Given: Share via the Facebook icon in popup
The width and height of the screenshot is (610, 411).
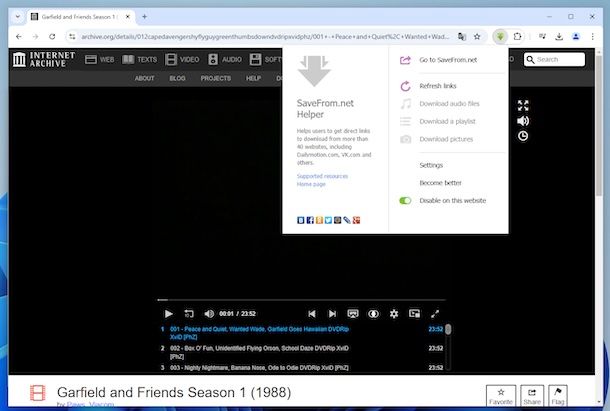Looking at the screenshot, I should 310,220.
